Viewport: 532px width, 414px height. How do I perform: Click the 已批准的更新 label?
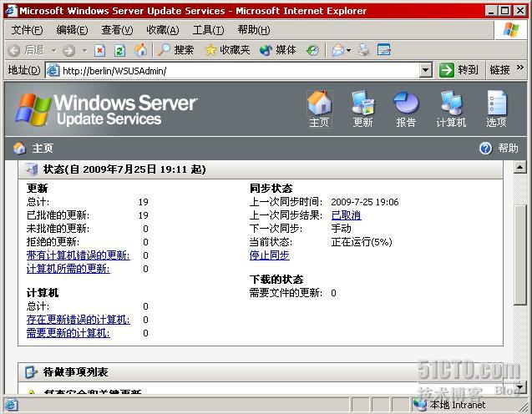(x=58, y=215)
